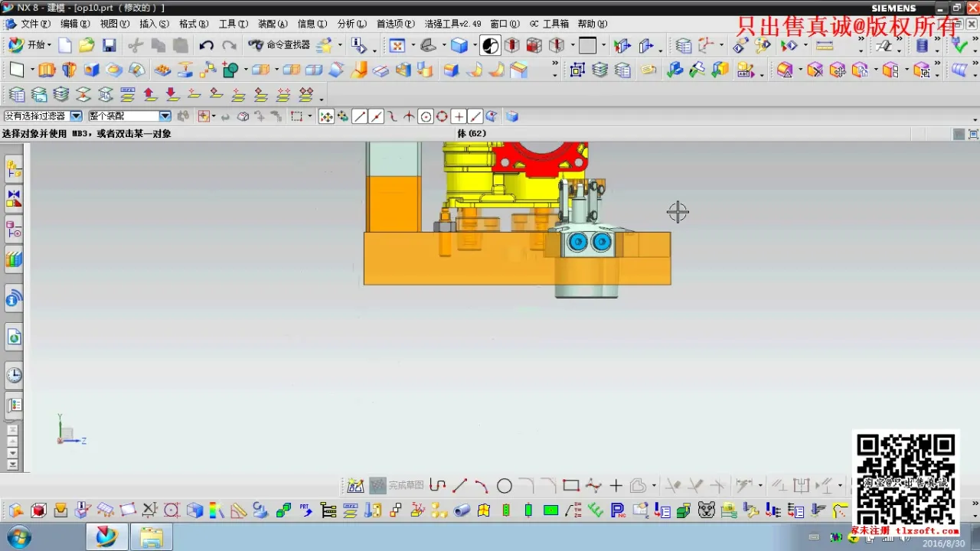
Task: Click the background color swatch icon
Action: click(587, 46)
